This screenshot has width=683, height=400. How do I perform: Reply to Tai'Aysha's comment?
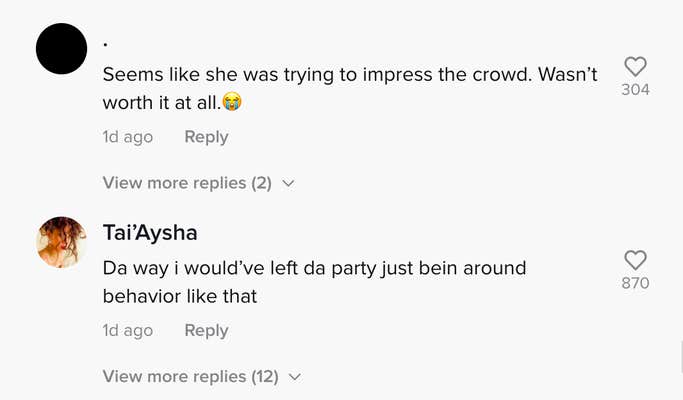[x=206, y=330]
